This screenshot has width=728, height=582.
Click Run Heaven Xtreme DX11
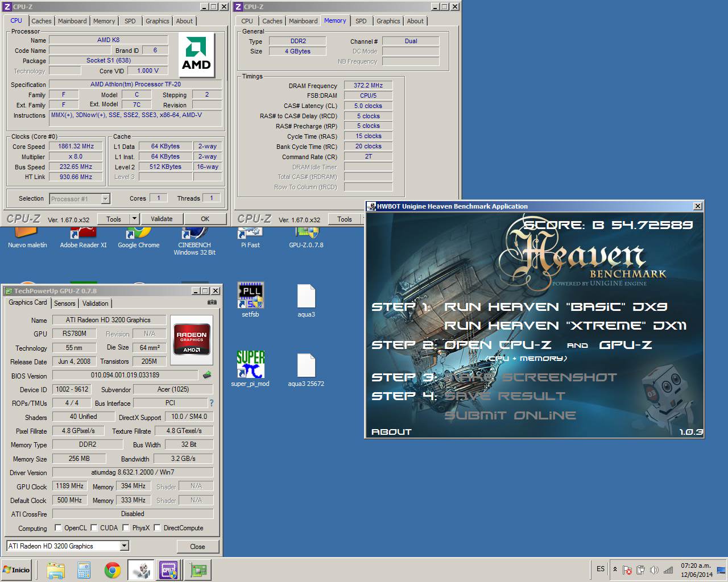coord(565,326)
